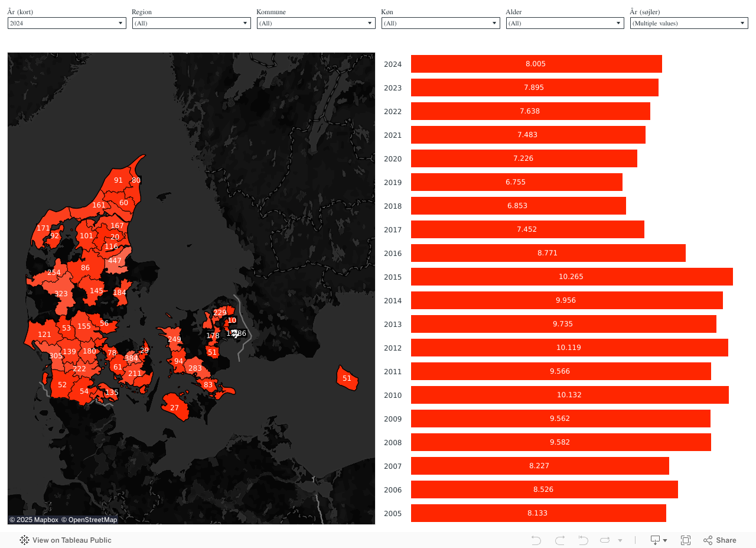The image size is (756, 548).
Task: Click the map municipality labeled 60
Action: 123,203
